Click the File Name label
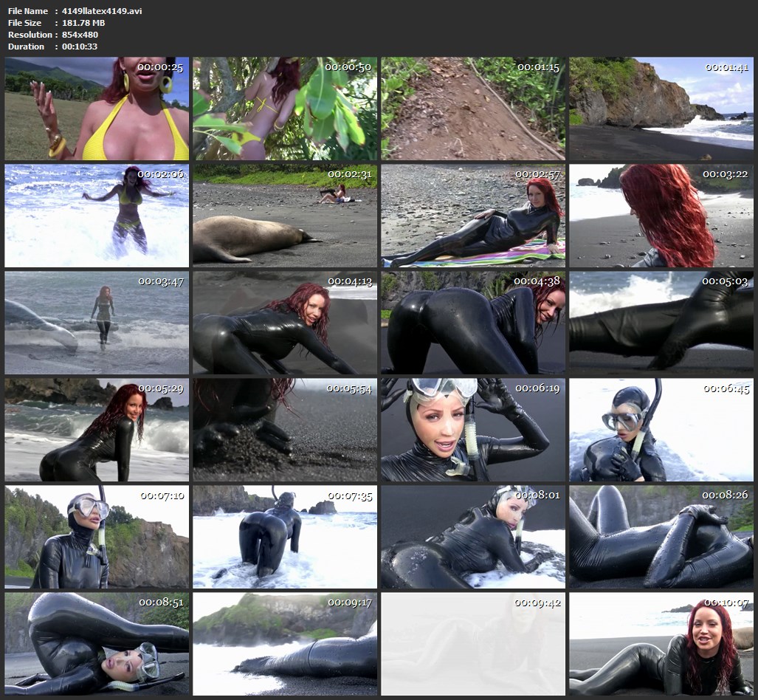 [28, 10]
